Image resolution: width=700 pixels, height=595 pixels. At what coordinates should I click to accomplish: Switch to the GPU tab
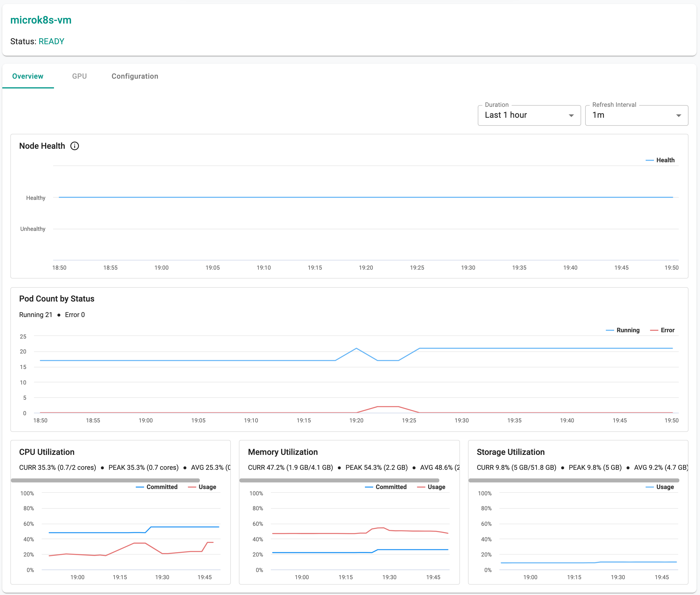pos(80,76)
